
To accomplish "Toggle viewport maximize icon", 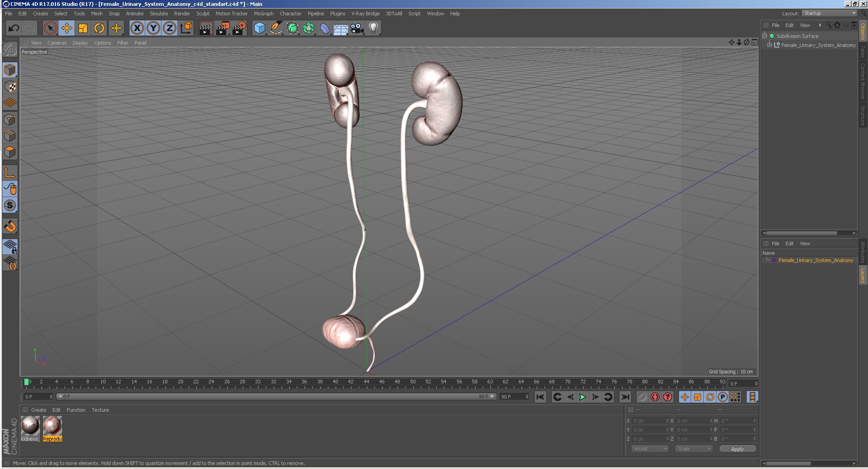I will tap(754, 42).
